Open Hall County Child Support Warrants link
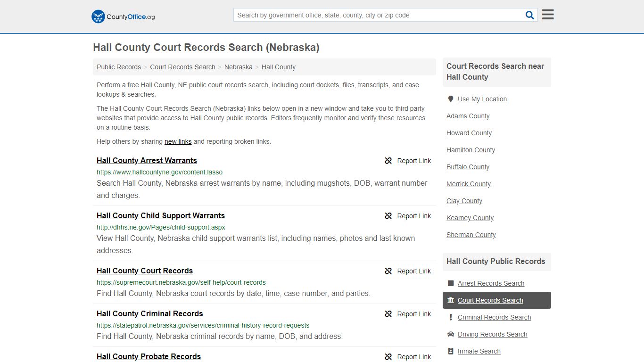Image resolution: width=644 pixels, height=362 pixels. tap(161, 215)
